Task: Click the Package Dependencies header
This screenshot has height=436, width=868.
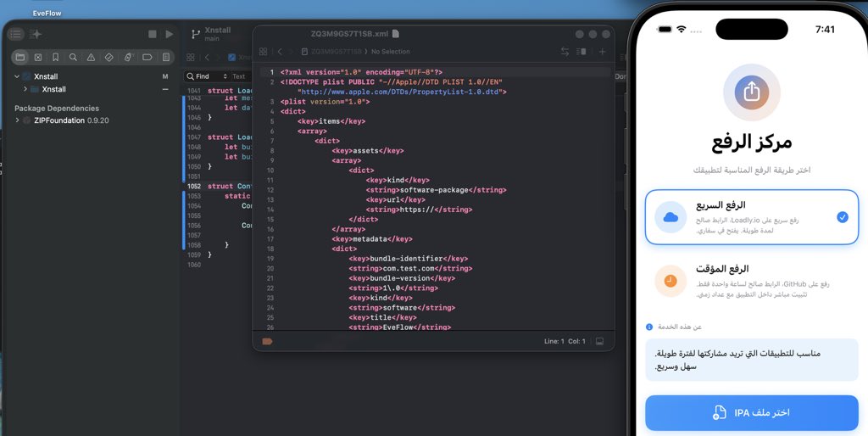Action: [x=57, y=109]
